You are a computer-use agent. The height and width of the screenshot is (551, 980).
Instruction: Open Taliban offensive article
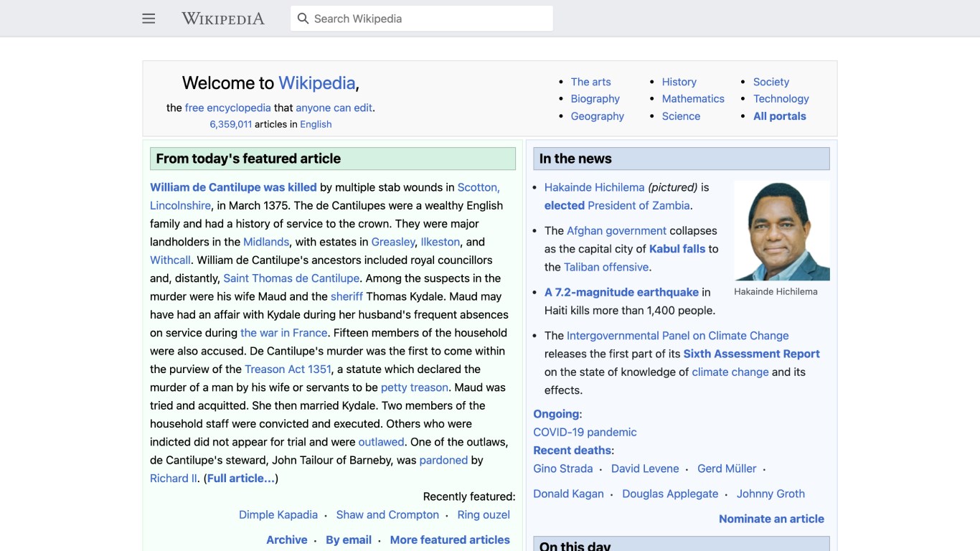pos(606,267)
